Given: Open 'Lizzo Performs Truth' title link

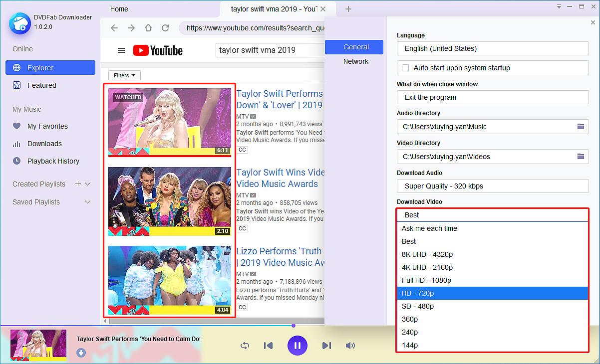Looking at the screenshot, I should (x=281, y=257).
